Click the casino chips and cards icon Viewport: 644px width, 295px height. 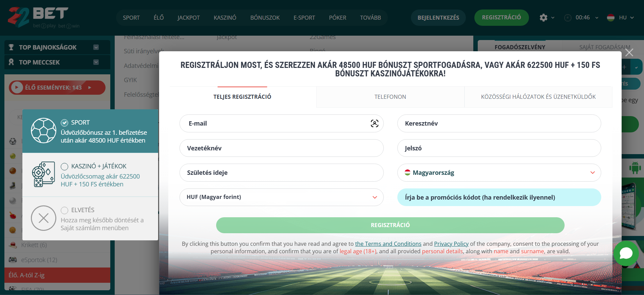point(43,174)
